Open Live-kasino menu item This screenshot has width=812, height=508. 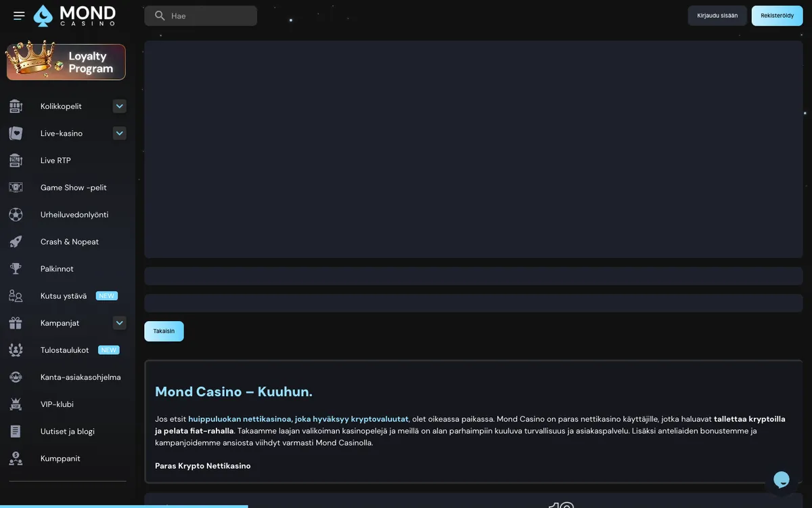(x=62, y=133)
